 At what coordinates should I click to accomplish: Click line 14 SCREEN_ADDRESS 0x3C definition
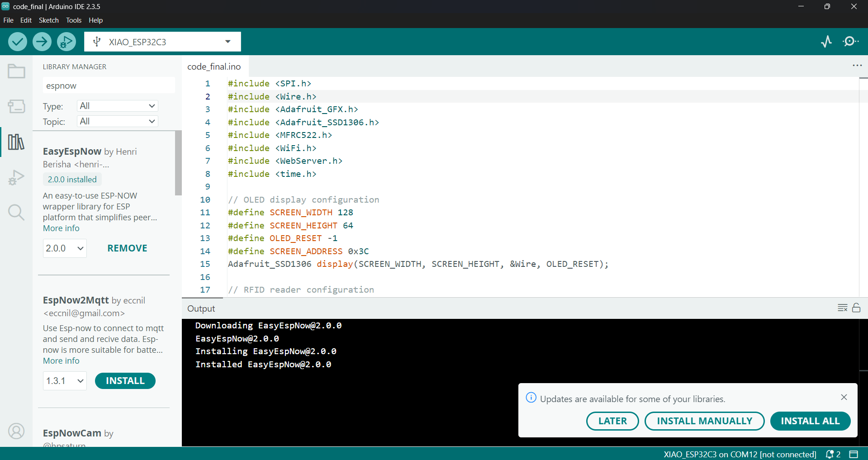coord(299,251)
